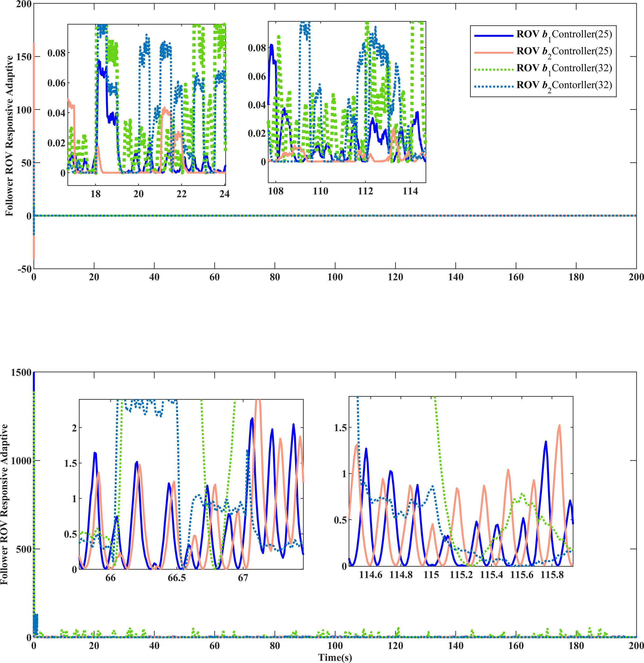
Task: Click the 66.5 tick label in the bottom-left inset
Action: tap(177, 578)
